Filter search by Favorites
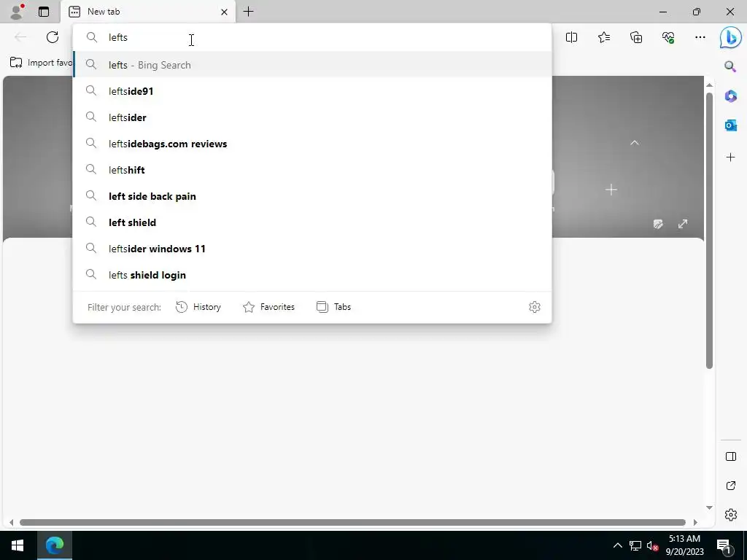This screenshot has width=747, height=560. (x=268, y=307)
